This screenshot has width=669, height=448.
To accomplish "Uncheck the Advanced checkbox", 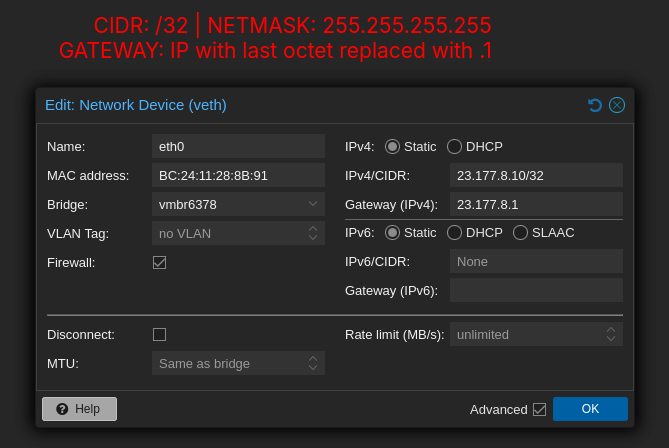I will 540,410.
